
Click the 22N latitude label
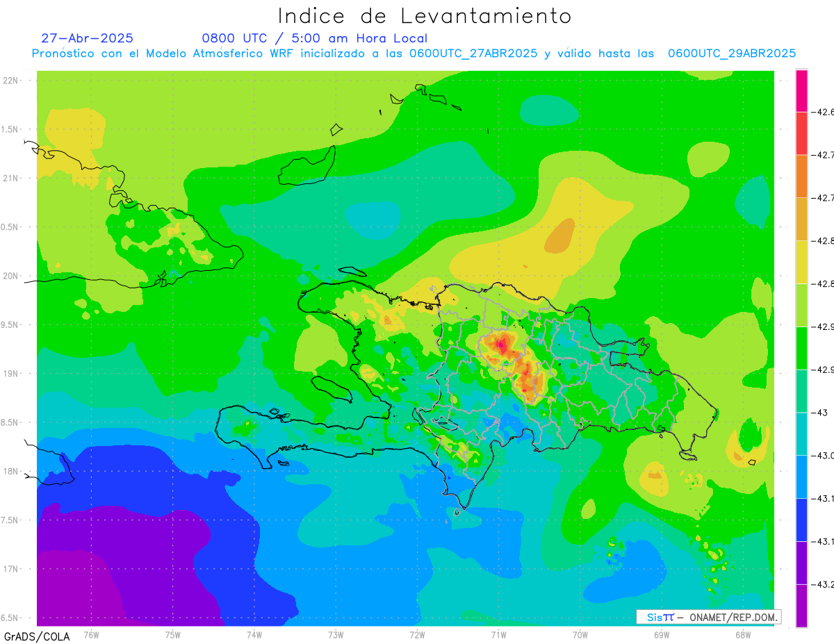click(10, 80)
